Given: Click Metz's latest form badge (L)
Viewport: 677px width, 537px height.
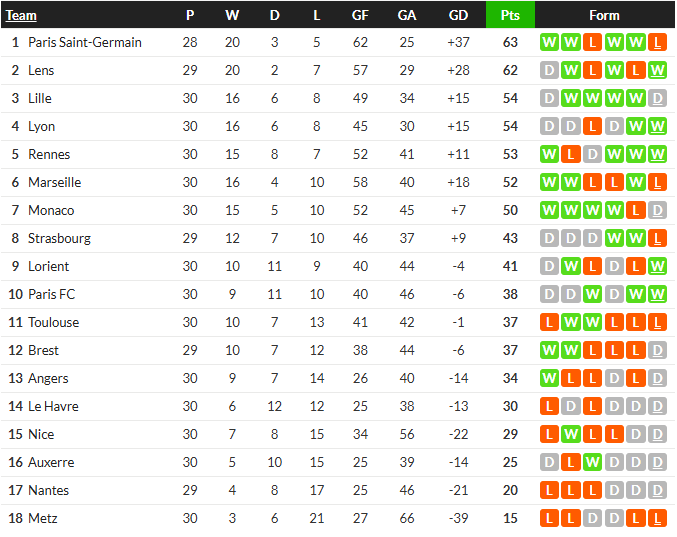Looking at the screenshot, I should click(x=657, y=518).
